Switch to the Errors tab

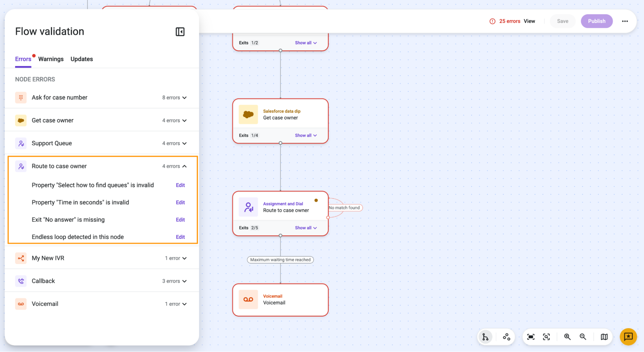coord(23,59)
